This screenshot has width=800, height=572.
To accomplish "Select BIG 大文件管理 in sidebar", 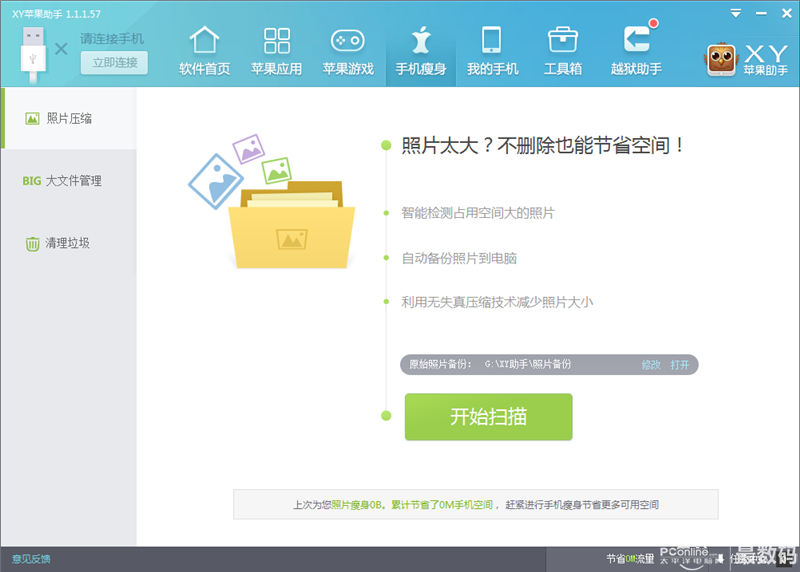I will (69, 181).
